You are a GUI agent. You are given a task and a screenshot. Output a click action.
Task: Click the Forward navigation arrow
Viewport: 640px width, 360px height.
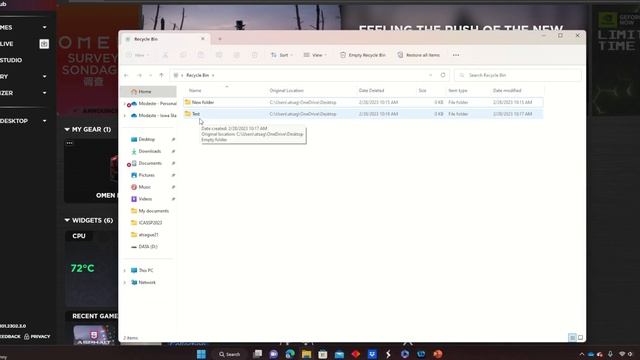coord(140,76)
